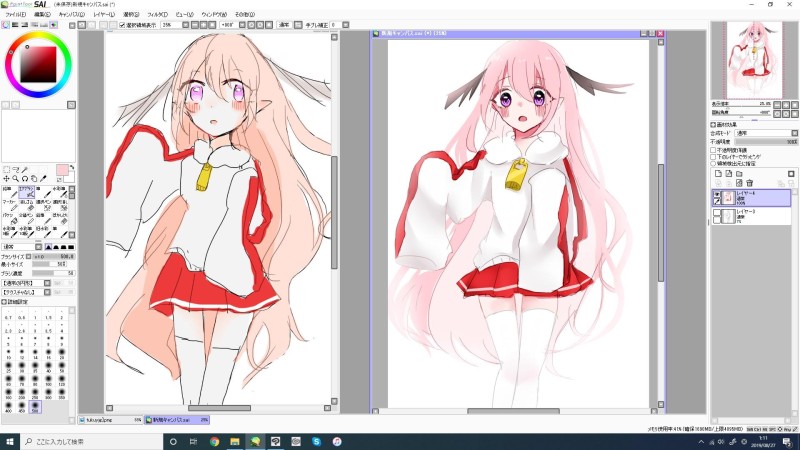Screen dimensions: 800x450
Task: Select the lasso selection tool
Action: pos(16,170)
